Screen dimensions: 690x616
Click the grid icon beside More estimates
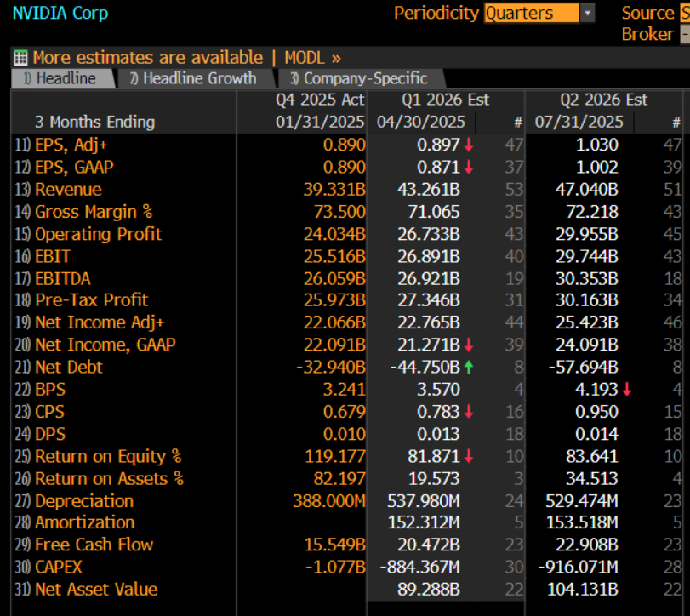[20, 58]
